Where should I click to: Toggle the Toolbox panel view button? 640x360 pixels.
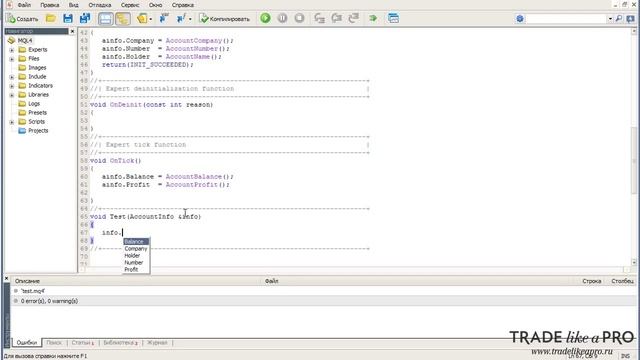(x=122, y=18)
